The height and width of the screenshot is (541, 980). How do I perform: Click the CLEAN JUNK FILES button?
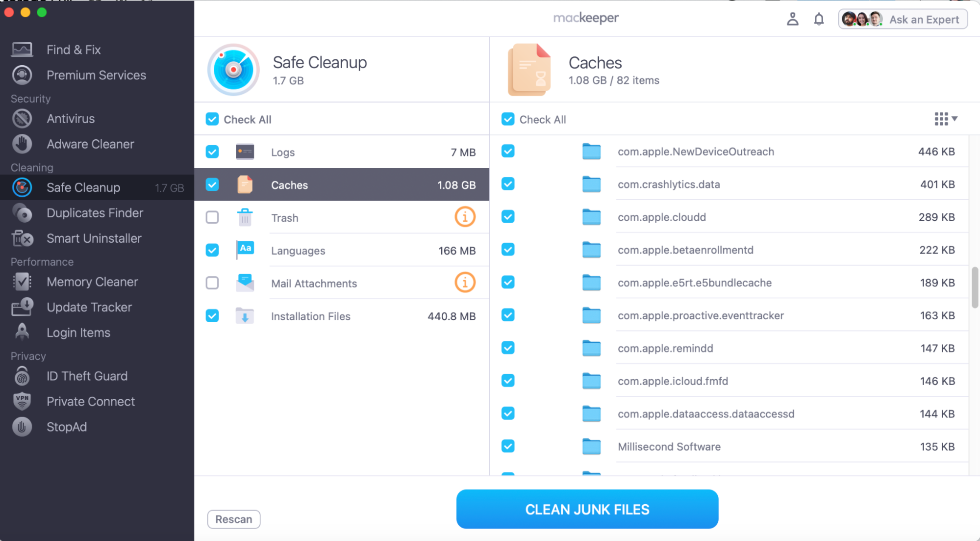[x=587, y=509]
